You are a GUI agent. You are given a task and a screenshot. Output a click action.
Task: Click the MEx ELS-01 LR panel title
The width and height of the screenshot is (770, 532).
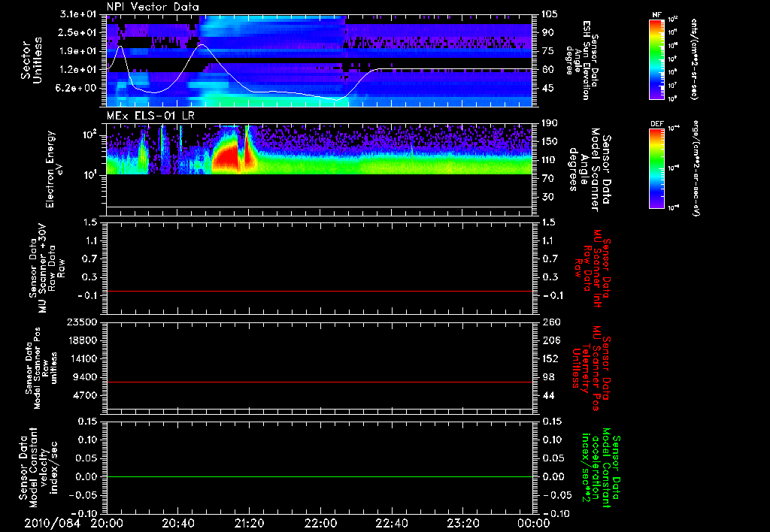click(150, 116)
